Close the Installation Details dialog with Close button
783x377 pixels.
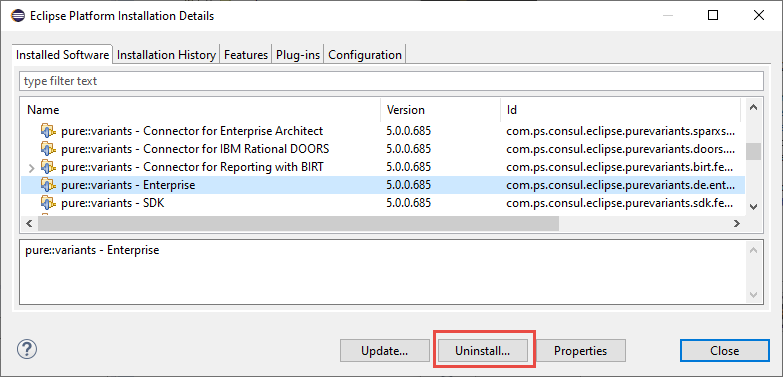pyautogui.click(x=725, y=351)
